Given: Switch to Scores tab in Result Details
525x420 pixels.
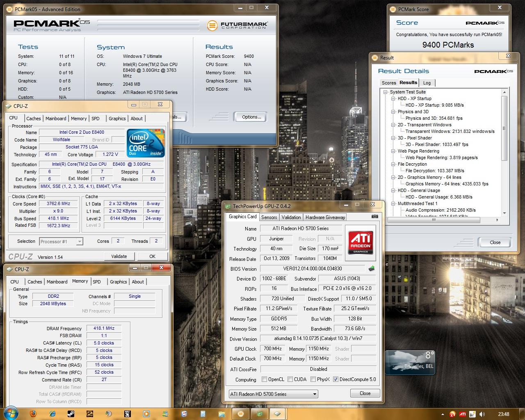Looking at the screenshot, I should click(x=389, y=83).
